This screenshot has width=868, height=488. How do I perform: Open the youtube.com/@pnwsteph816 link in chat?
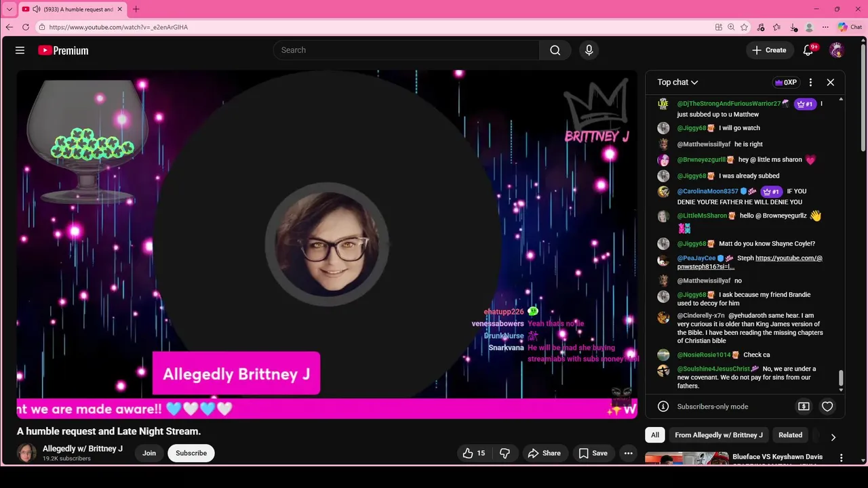(749, 262)
